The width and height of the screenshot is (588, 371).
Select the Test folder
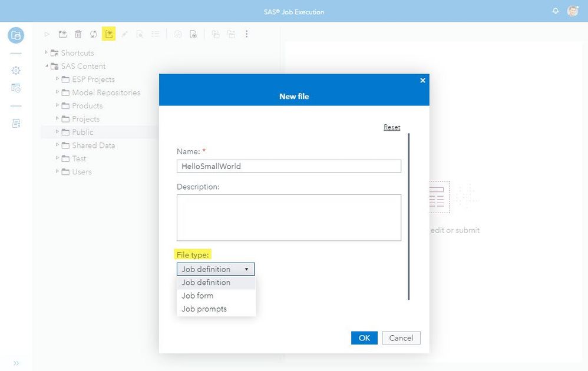click(x=79, y=158)
